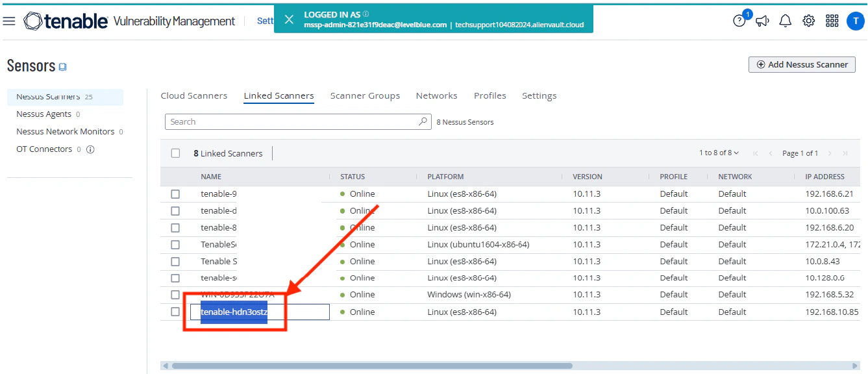Screen dimensions: 868x374
Task: Click into the Search field
Action: pos(298,121)
